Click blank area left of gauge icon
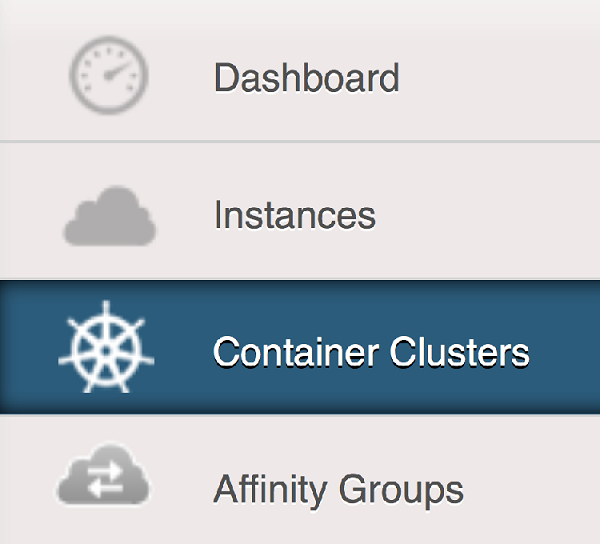The height and width of the screenshot is (544, 600). point(34,75)
